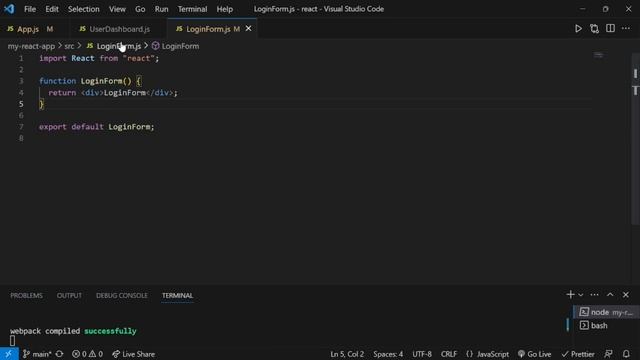Viewport: 640px width, 360px height.
Task: Close the terminal panel
Action: point(626,295)
